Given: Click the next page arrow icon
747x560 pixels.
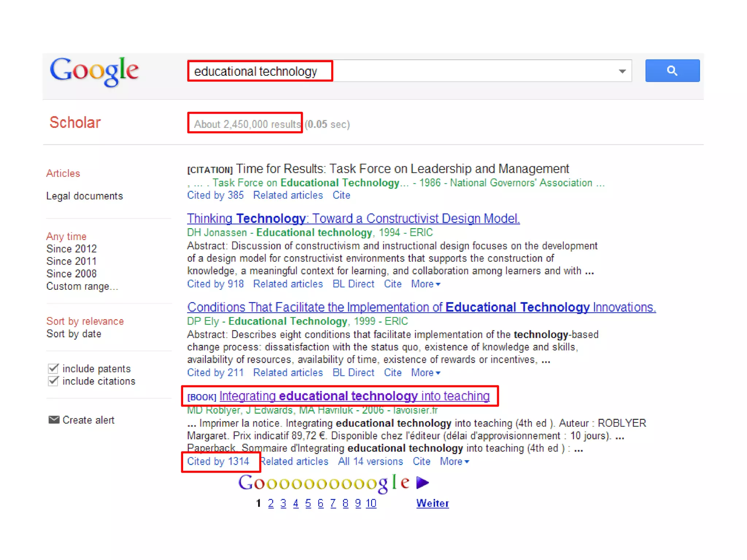Looking at the screenshot, I should [422, 482].
